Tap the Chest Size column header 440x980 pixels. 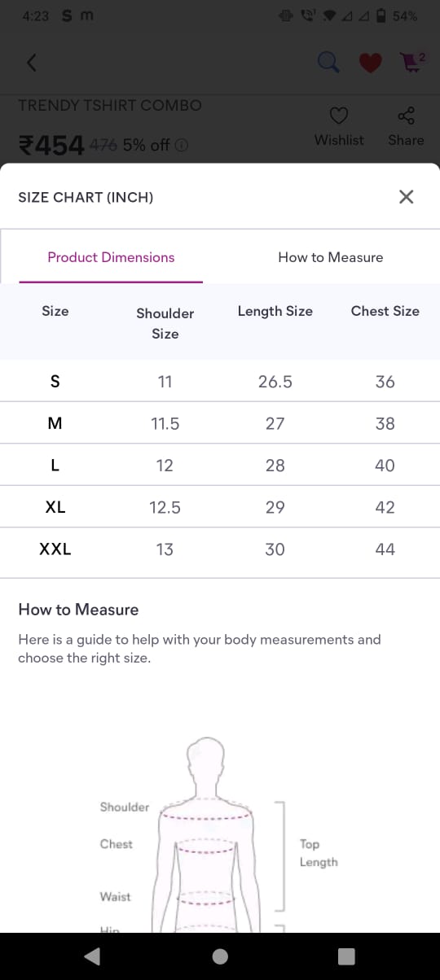pos(385,311)
